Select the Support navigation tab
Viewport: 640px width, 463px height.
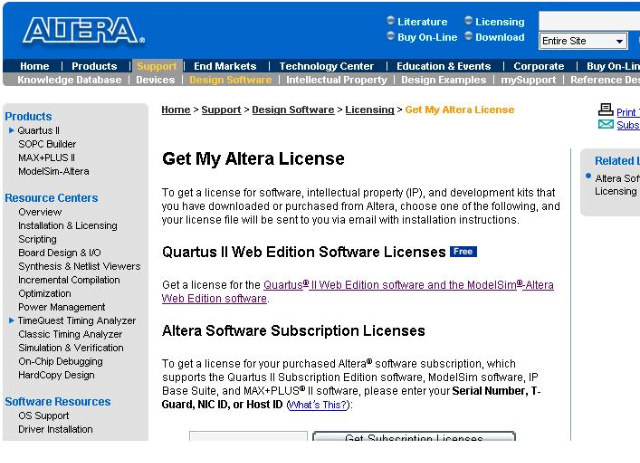pos(157,66)
